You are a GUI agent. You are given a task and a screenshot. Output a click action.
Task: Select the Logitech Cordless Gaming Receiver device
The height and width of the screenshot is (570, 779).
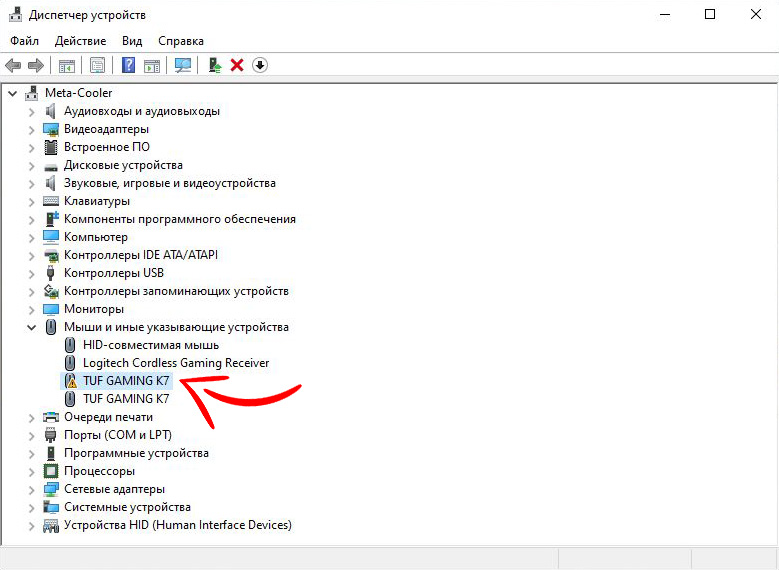coord(176,363)
